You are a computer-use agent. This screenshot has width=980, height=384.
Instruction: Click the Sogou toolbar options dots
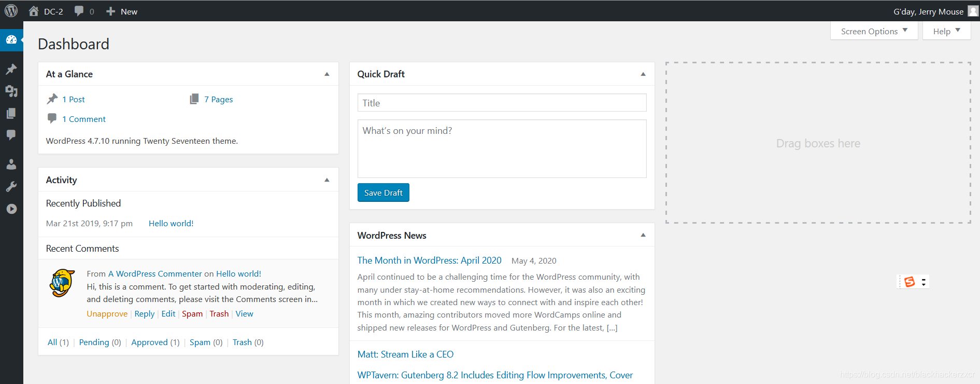[924, 282]
